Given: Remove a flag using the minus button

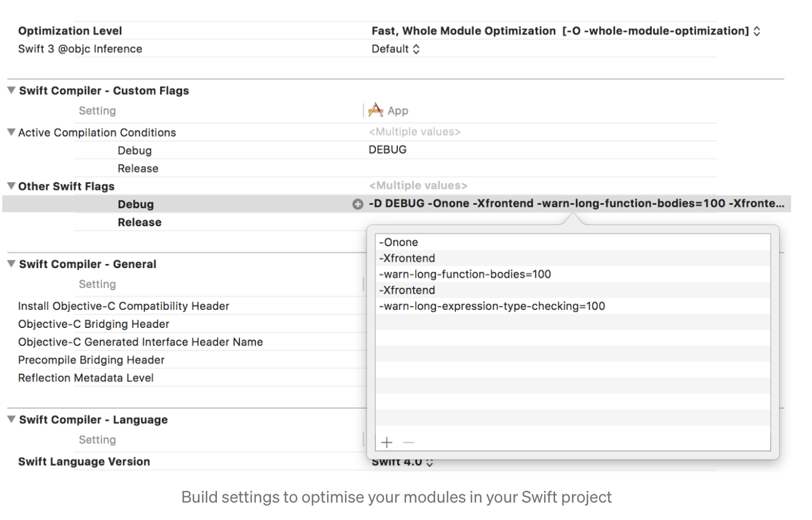Looking at the screenshot, I should (x=408, y=442).
